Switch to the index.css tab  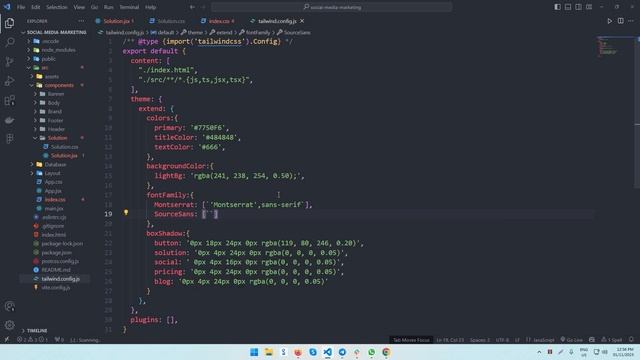click(x=220, y=21)
